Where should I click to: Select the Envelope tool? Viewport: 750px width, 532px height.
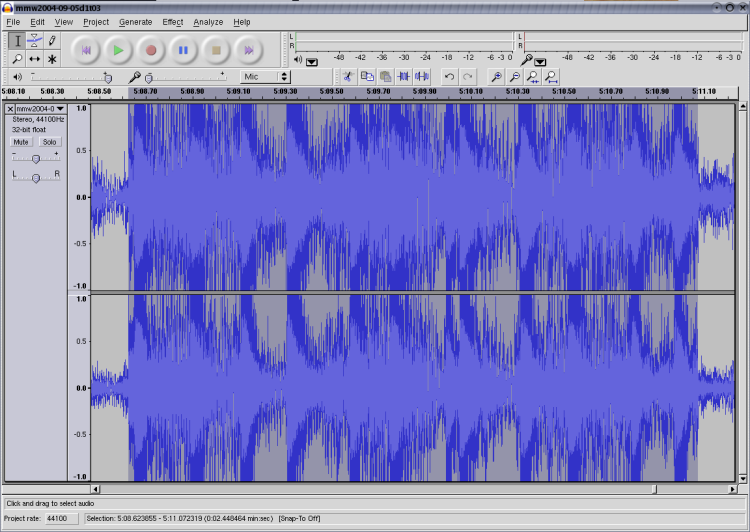click(x=34, y=41)
